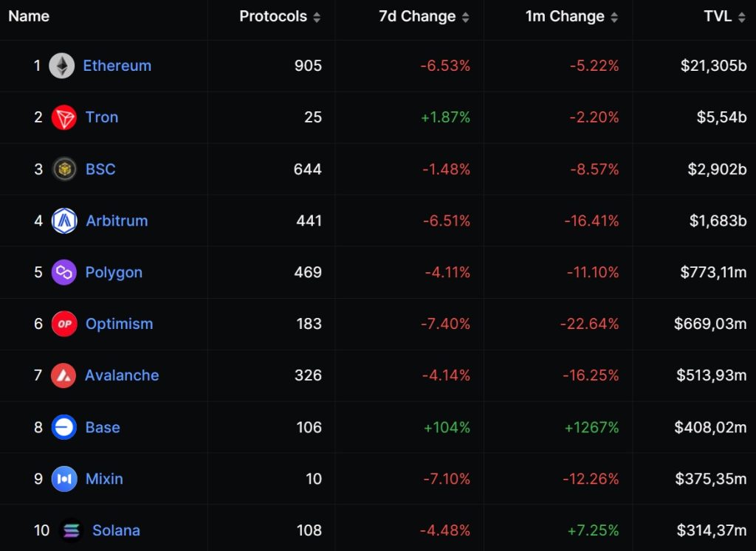Follow the Tron chain link
756x551 pixels.
tap(101, 117)
